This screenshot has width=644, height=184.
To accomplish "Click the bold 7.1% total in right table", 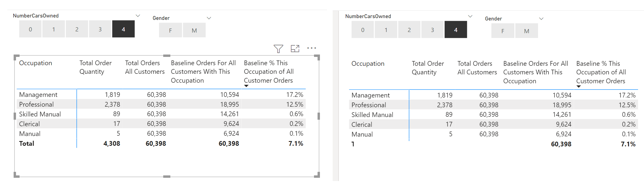I will [x=628, y=144].
